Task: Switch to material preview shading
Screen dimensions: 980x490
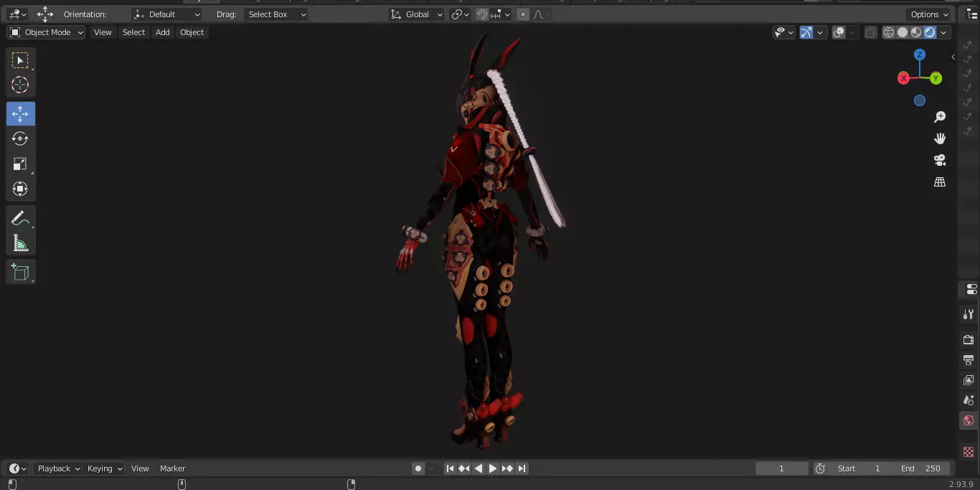Action: [x=916, y=32]
